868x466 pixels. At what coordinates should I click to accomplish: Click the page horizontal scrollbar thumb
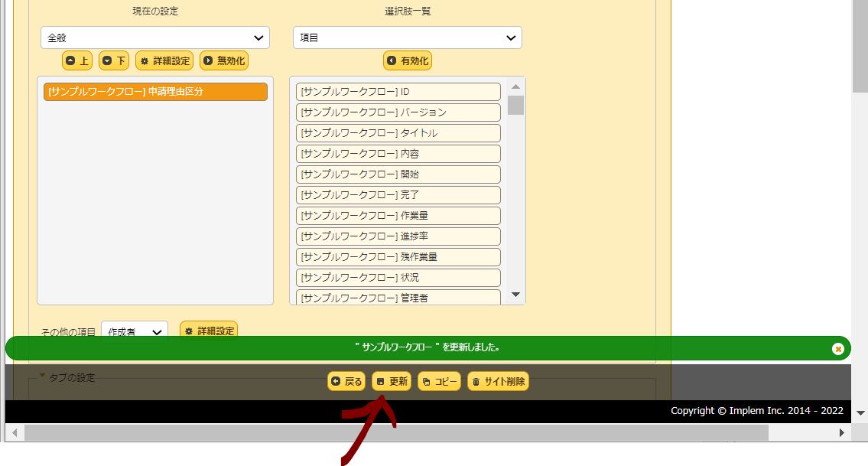(396, 433)
